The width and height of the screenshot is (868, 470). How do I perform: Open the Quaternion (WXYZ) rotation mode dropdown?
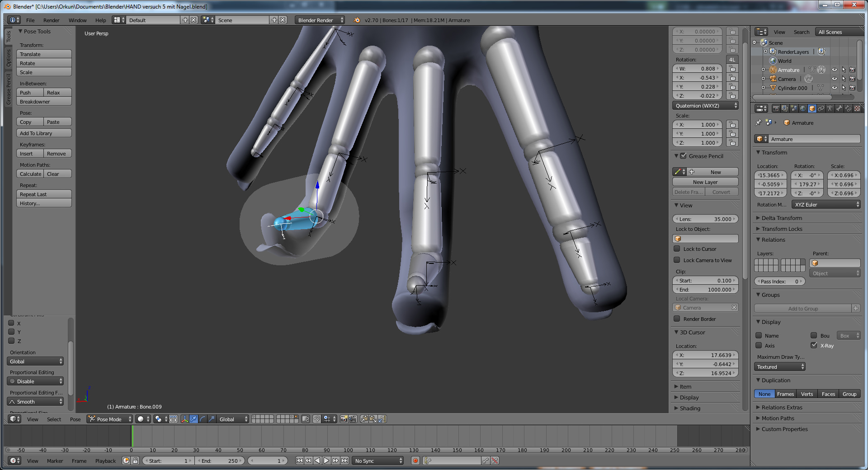point(705,105)
